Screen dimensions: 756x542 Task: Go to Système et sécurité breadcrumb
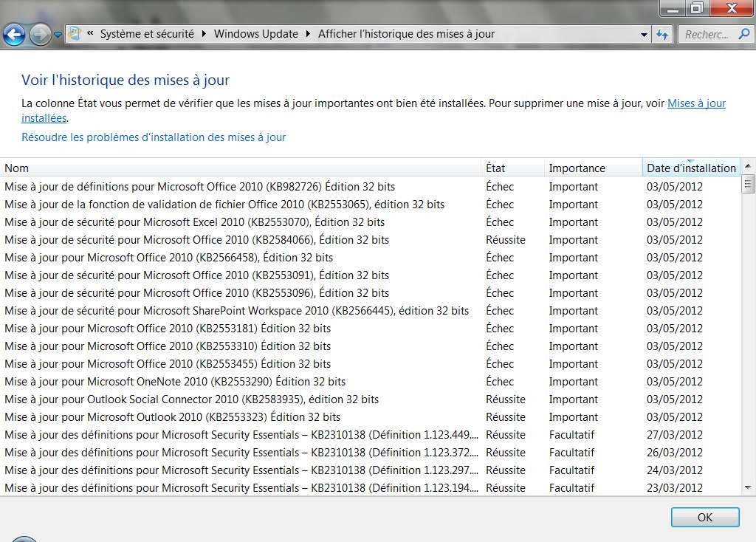147,34
